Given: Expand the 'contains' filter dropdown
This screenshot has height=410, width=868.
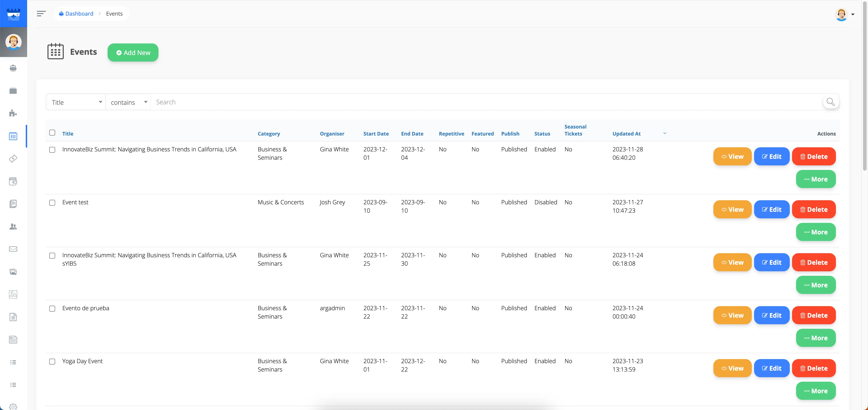Looking at the screenshot, I should (128, 102).
